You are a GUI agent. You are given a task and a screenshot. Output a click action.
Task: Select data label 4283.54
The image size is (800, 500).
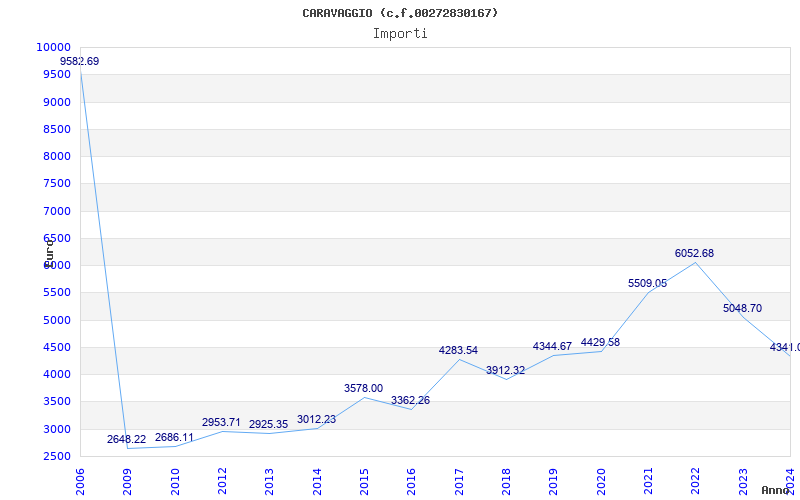point(458,351)
